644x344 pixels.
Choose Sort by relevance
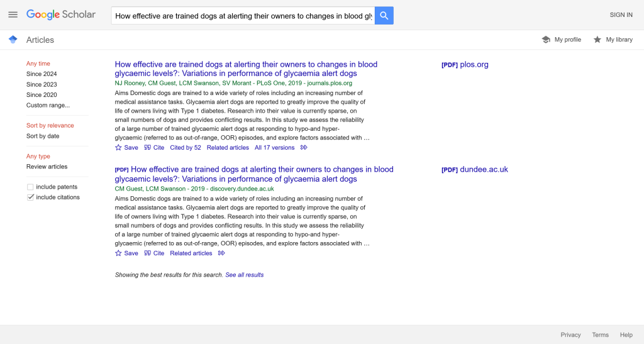(50, 126)
